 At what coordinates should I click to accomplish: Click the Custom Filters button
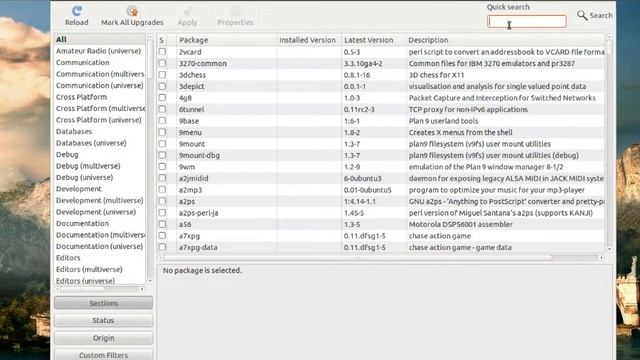(x=104, y=355)
